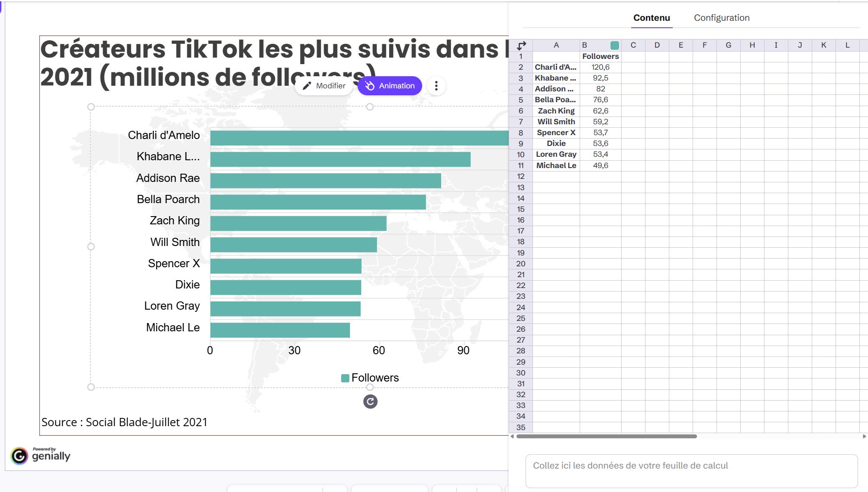Select the Followers header cell

(x=600, y=56)
